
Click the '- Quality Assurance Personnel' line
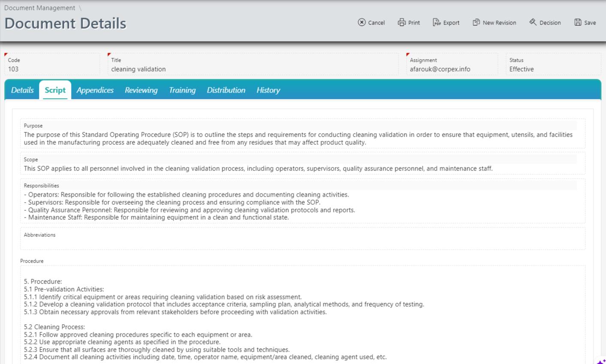tap(189, 210)
